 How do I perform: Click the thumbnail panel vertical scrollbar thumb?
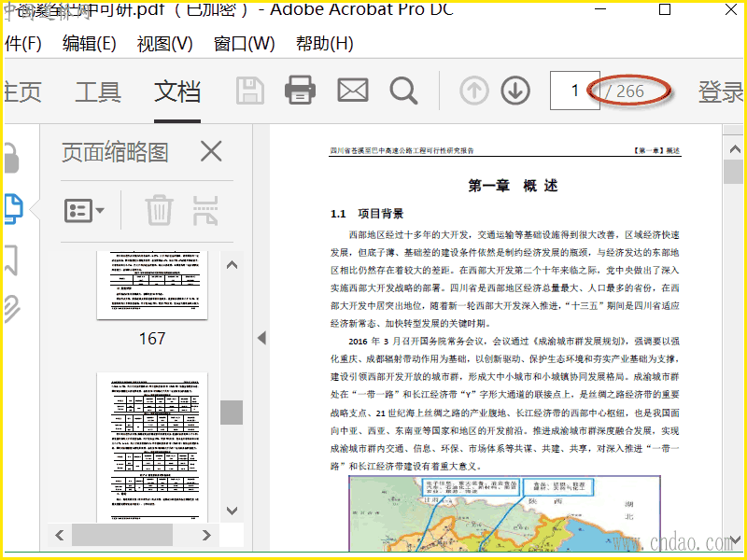click(x=232, y=412)
